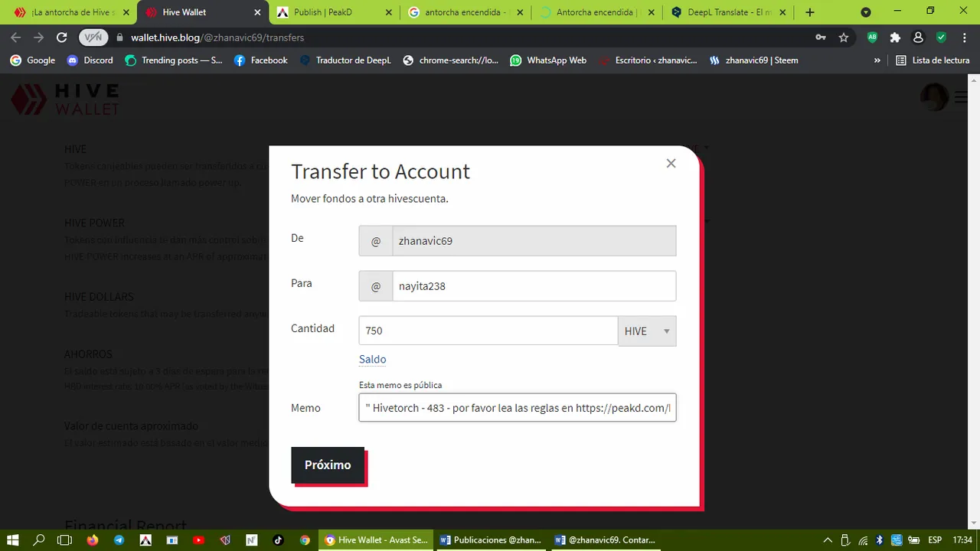Open YouTube icon in the taskbar
980x551 pixels.
tap(198, 540)
